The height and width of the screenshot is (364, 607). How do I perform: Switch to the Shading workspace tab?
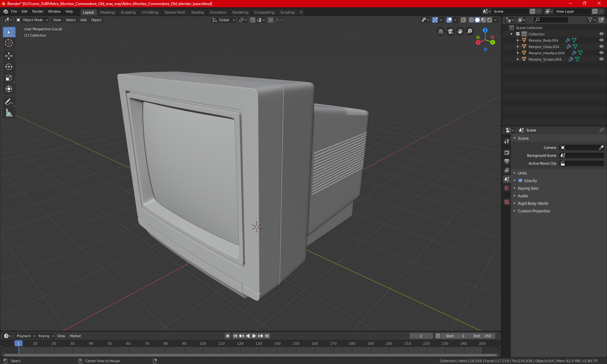click(197, 12)
